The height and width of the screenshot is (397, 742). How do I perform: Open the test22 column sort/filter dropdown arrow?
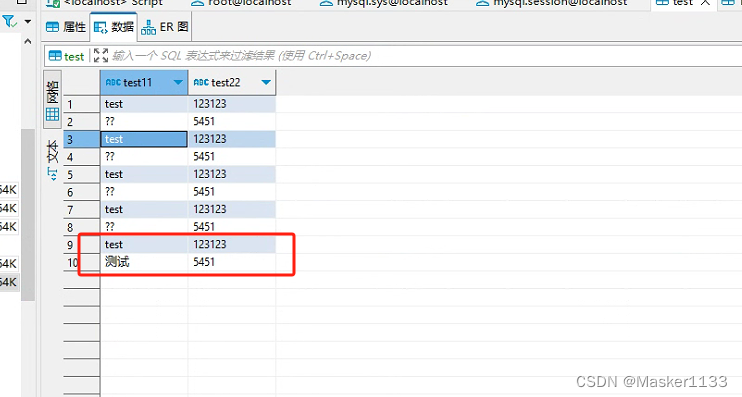(x=266, y=82)
